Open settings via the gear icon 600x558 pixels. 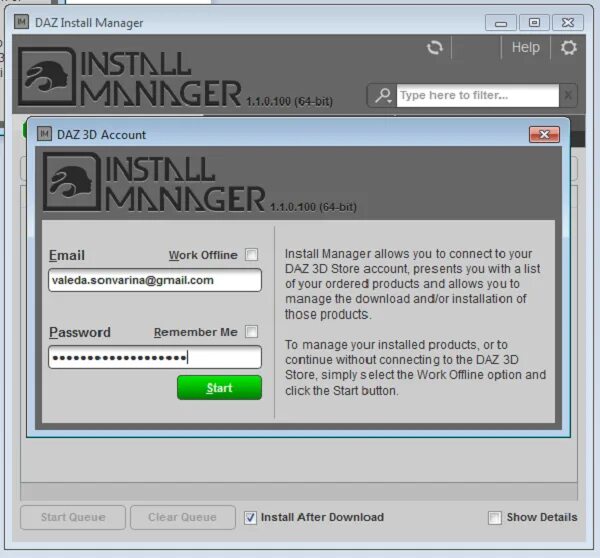pyautogui.click(x=568, y=48)
